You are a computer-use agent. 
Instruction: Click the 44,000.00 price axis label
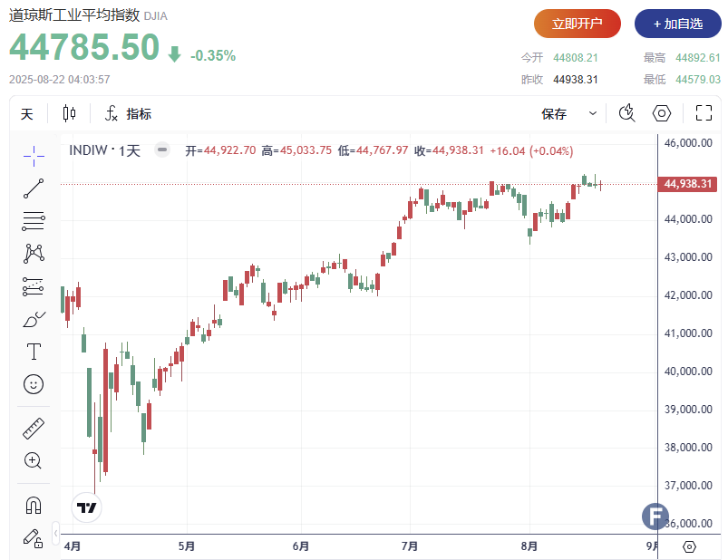pyautogui.click(x=688, y=219)
